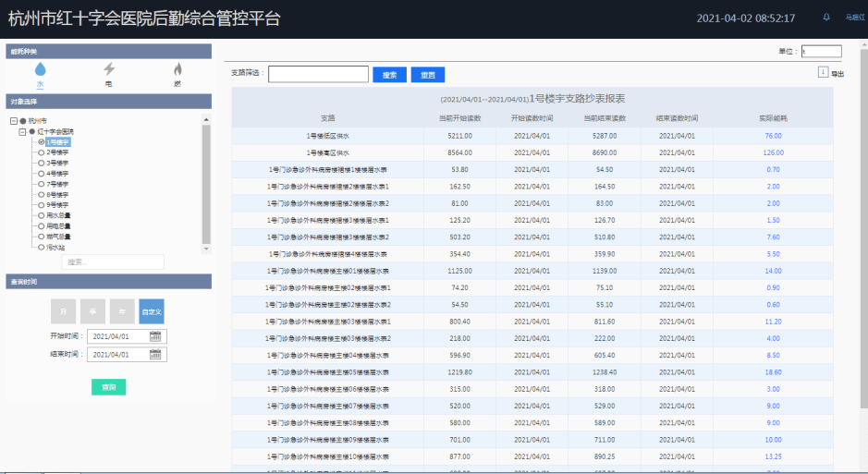This screenshot has height=474, width=868.
Task: Click the 开始读数时间 column header
Action: [x=532, y=118]
